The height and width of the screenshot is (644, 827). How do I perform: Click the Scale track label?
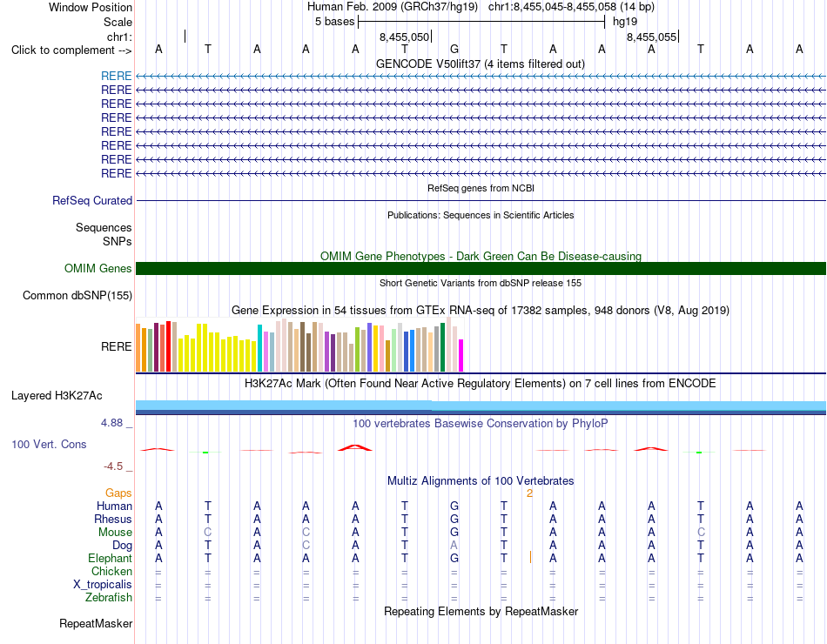pos(118,22)
